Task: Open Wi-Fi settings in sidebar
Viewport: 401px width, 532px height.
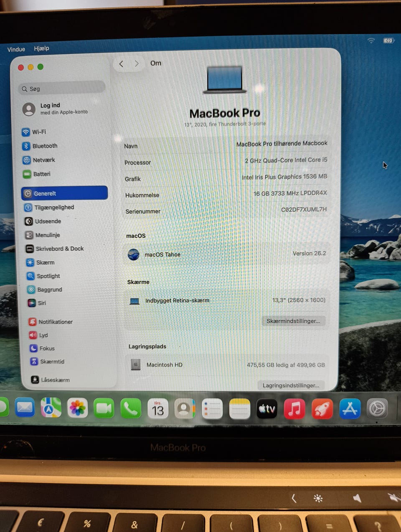Action: (34, 132)
